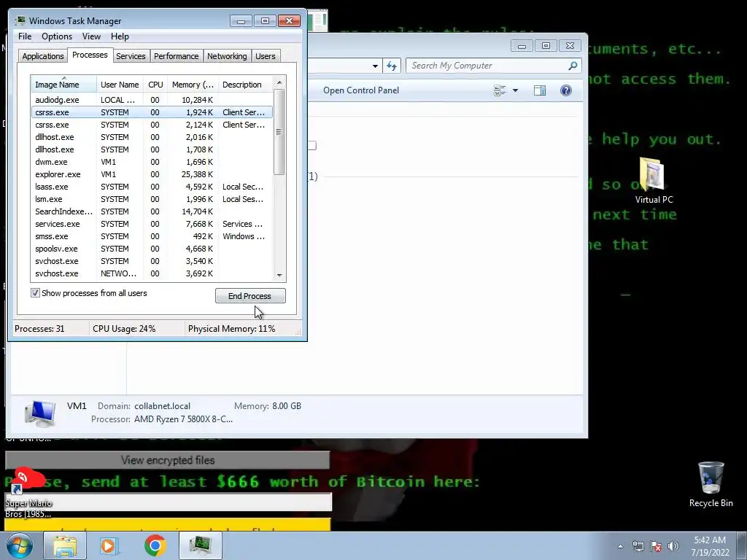Viewport: 747px width, 560px height.
Task: Click the End Process button
Action: [250, 296]
